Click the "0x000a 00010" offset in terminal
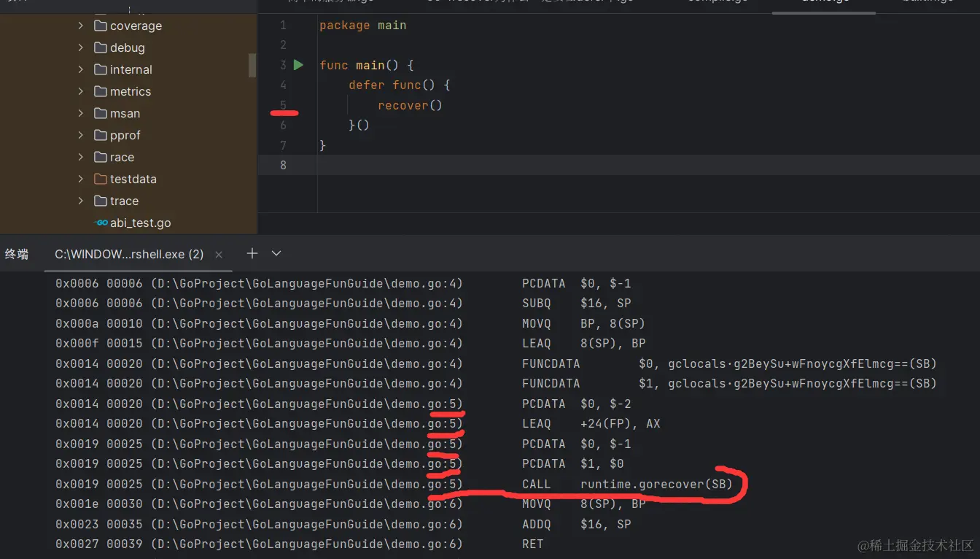This screenshot has width=980, height=559. coord(99,324)
